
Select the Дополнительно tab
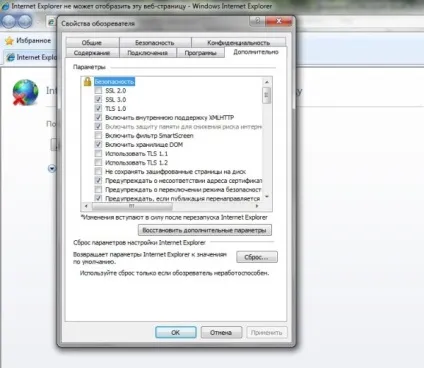coord(256,52)
